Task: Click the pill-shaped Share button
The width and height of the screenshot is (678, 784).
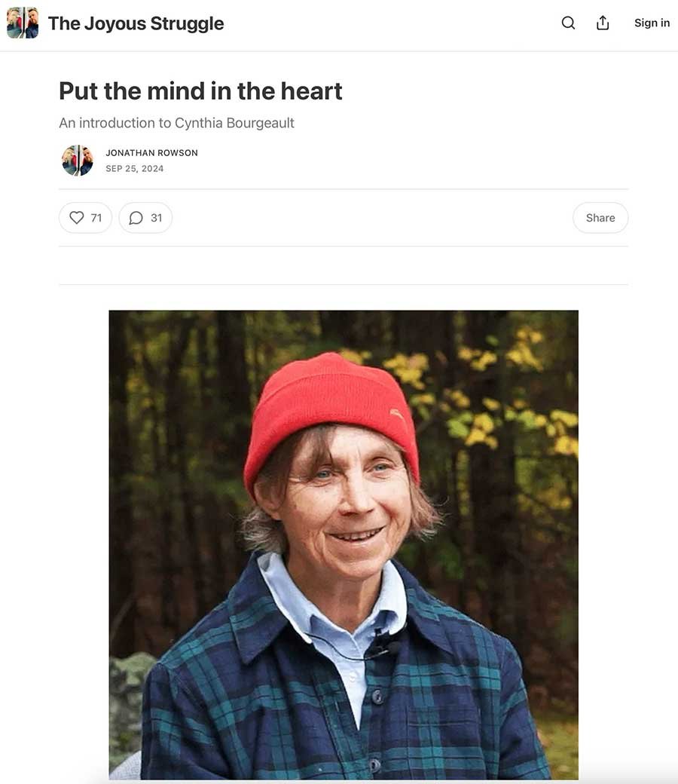Action: pyautogui.click(x=600, y=218)
